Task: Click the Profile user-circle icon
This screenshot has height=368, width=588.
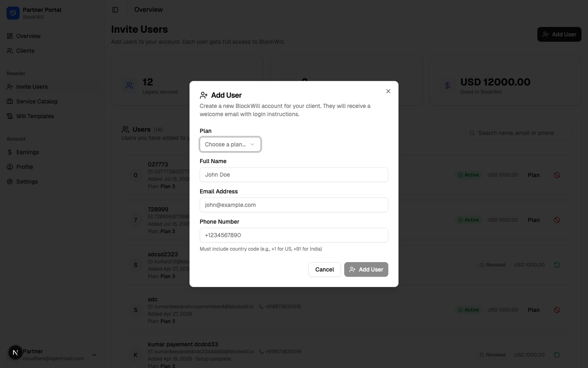Action: tap(10, 167)
